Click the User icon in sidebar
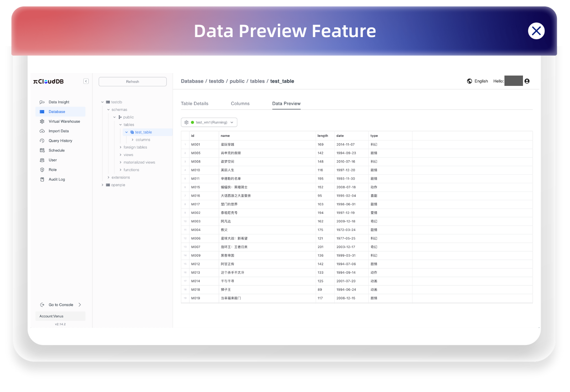This screenshot has height=392, width=570. coord(42,160)
